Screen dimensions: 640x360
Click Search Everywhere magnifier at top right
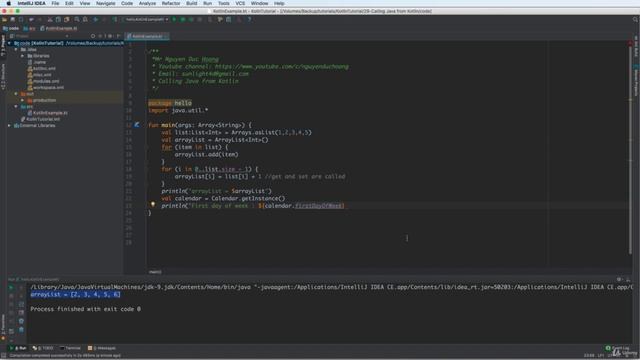point(635,19)
